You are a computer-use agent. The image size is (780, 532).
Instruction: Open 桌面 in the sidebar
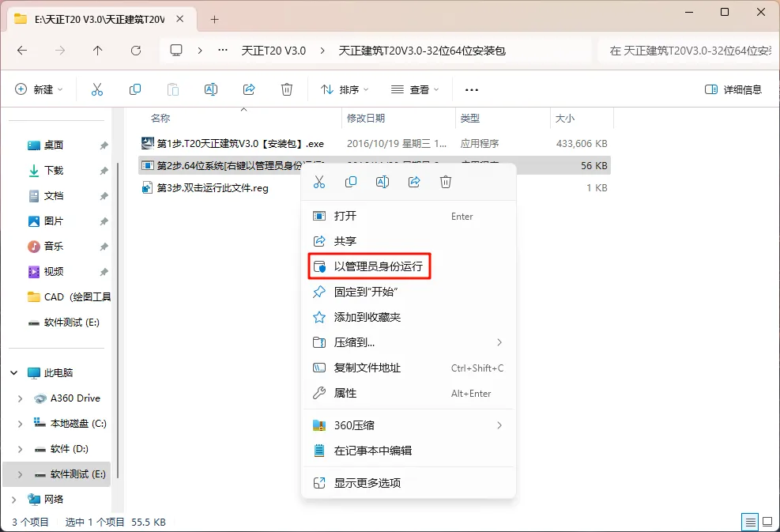coord(53,145)
